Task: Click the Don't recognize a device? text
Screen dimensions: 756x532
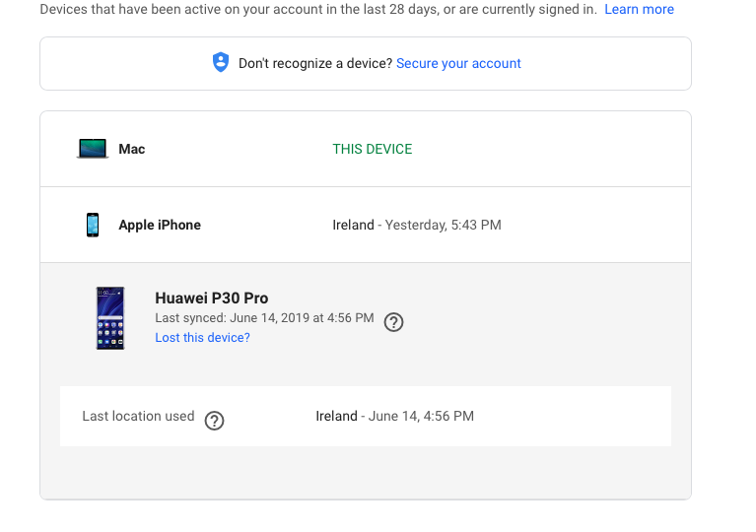Action: point(315,64)
